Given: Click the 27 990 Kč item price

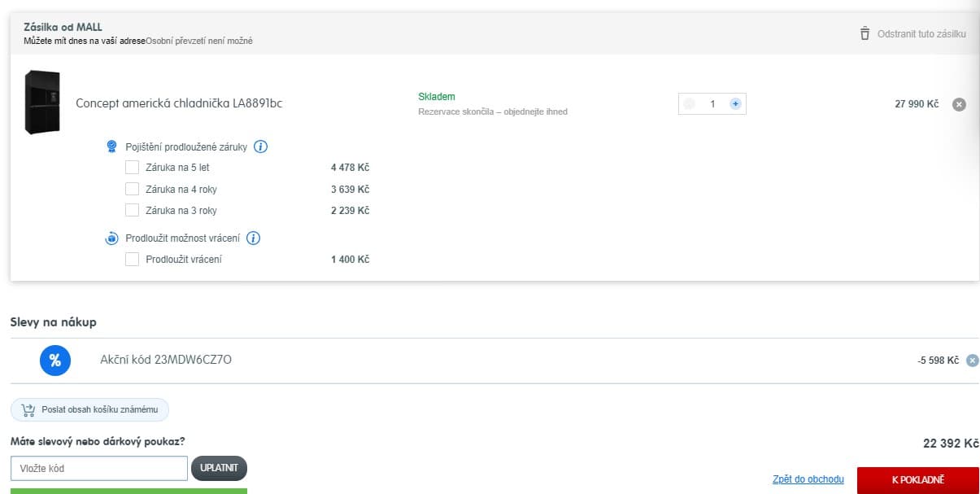Looking at the screenshot, I should (x=917, y=104).
